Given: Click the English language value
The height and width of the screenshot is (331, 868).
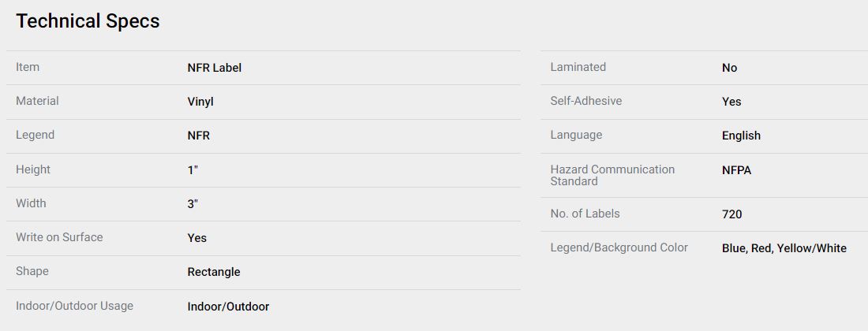Looking at the screenshot, I should point(741,136).
